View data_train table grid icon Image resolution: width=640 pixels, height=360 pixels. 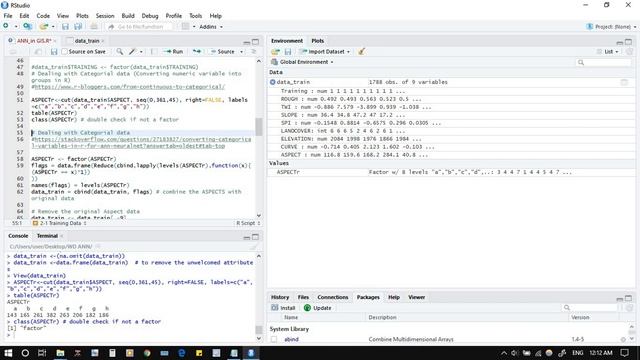pos(624,82)
